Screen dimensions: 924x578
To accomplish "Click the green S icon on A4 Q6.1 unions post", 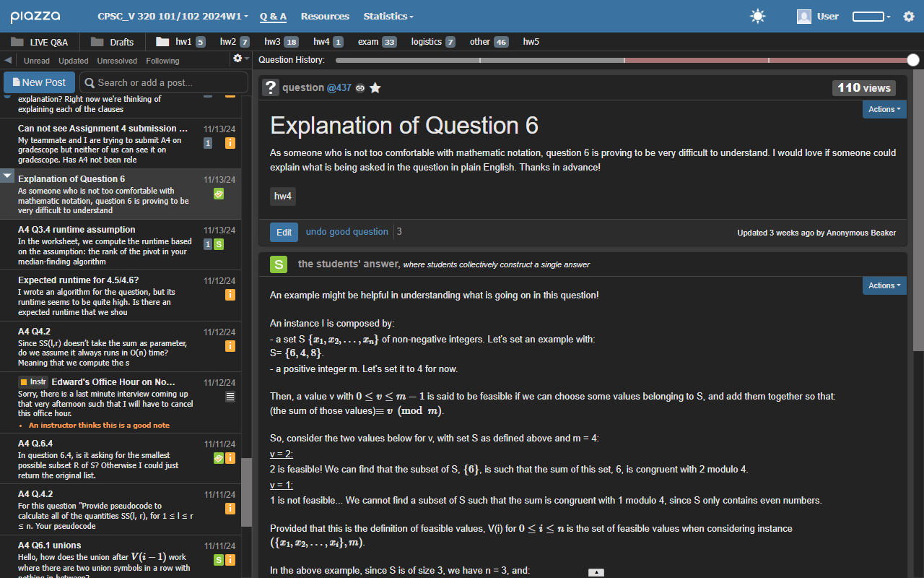I will point(219,560).
